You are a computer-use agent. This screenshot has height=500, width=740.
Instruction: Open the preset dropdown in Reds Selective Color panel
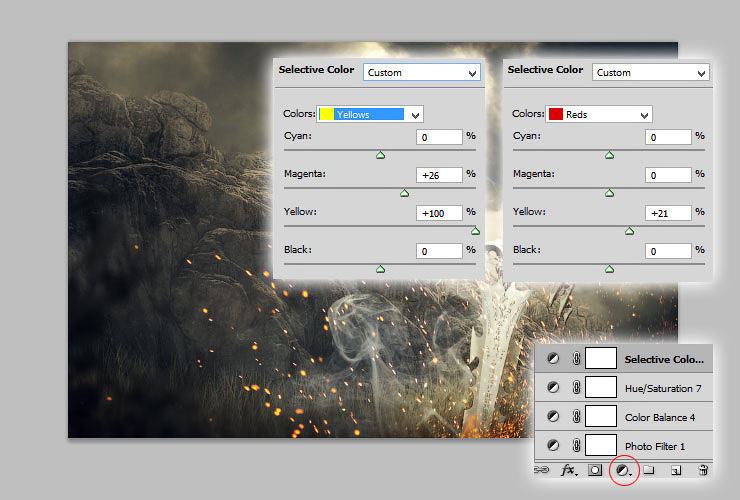coord(651,72)
